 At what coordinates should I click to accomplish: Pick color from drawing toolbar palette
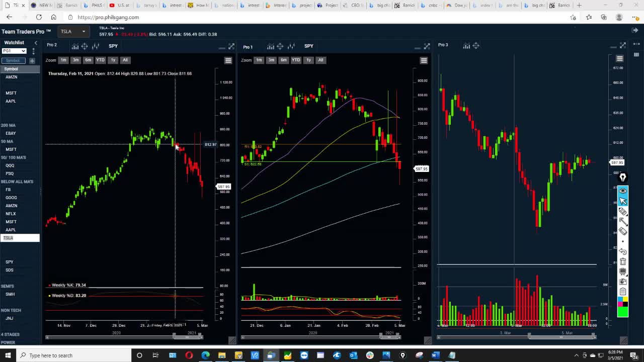point(623,302)
